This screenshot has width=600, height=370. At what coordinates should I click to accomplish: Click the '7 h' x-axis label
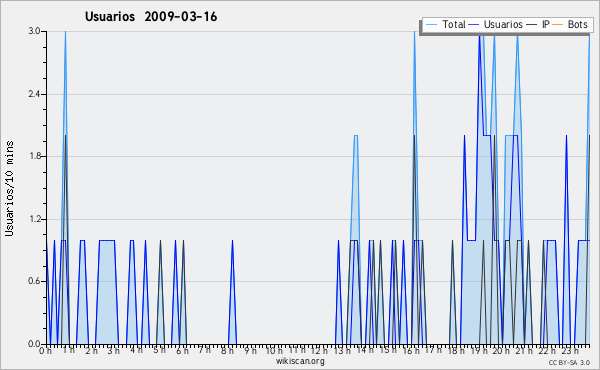pos(204,349)
